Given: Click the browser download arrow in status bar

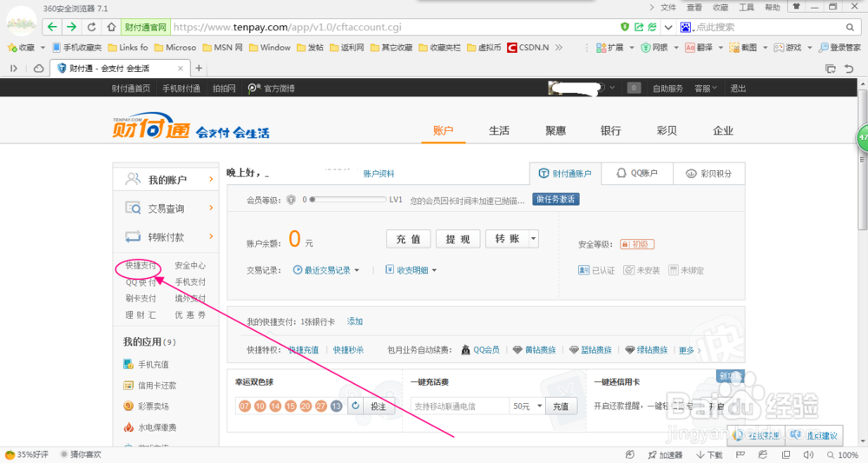Looking at the screenshot, I should (700, 454).
